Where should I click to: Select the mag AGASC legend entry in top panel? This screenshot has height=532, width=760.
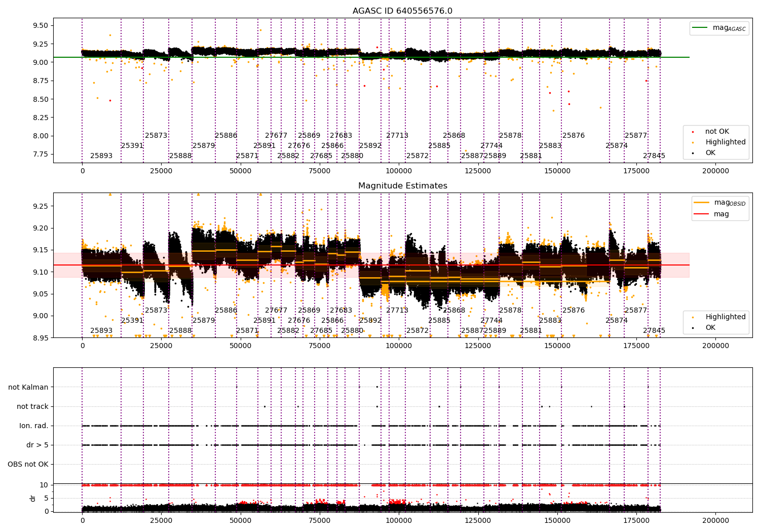click(x=719, y=28)
